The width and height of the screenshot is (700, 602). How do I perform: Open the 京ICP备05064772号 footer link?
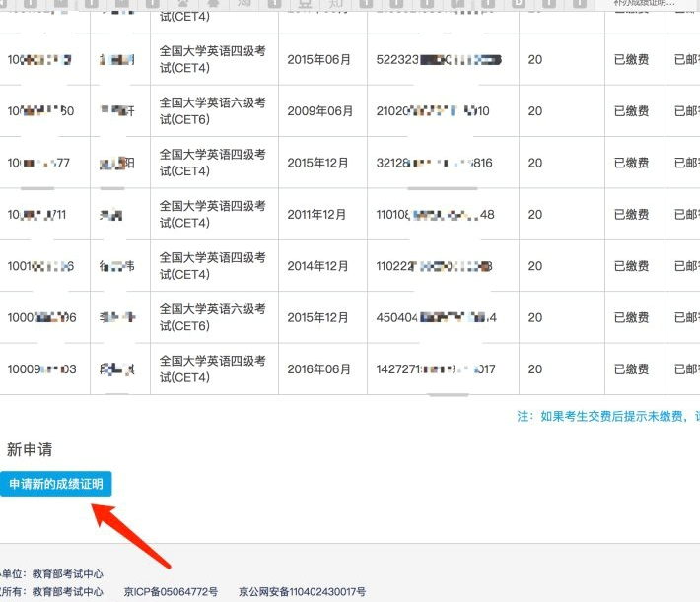point(171,592)
